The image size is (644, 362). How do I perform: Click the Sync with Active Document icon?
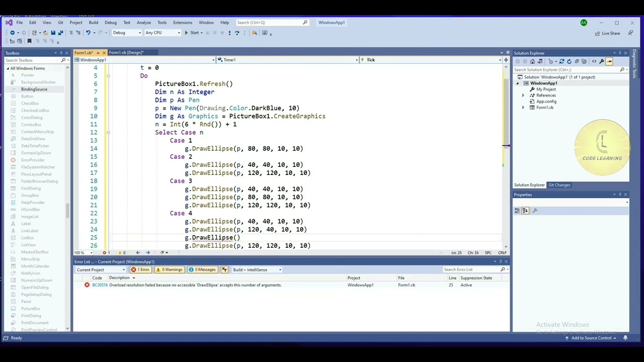561,61
